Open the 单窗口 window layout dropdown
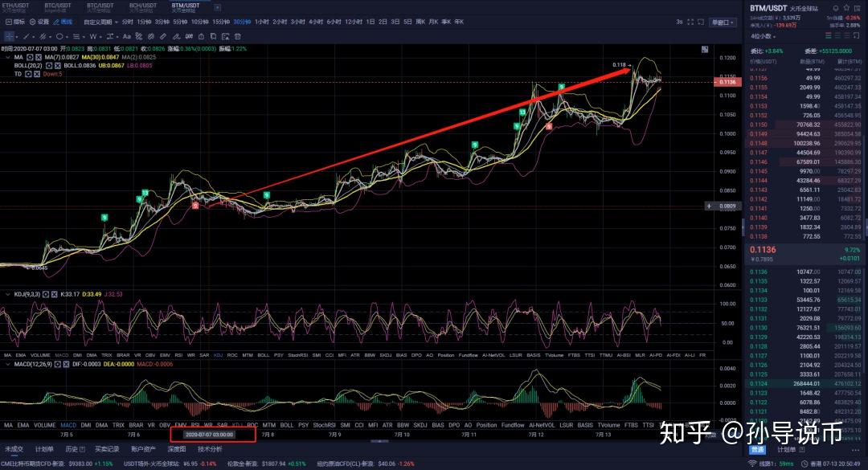This screenshot has width=868, height=470. click(x=723, y=22)
